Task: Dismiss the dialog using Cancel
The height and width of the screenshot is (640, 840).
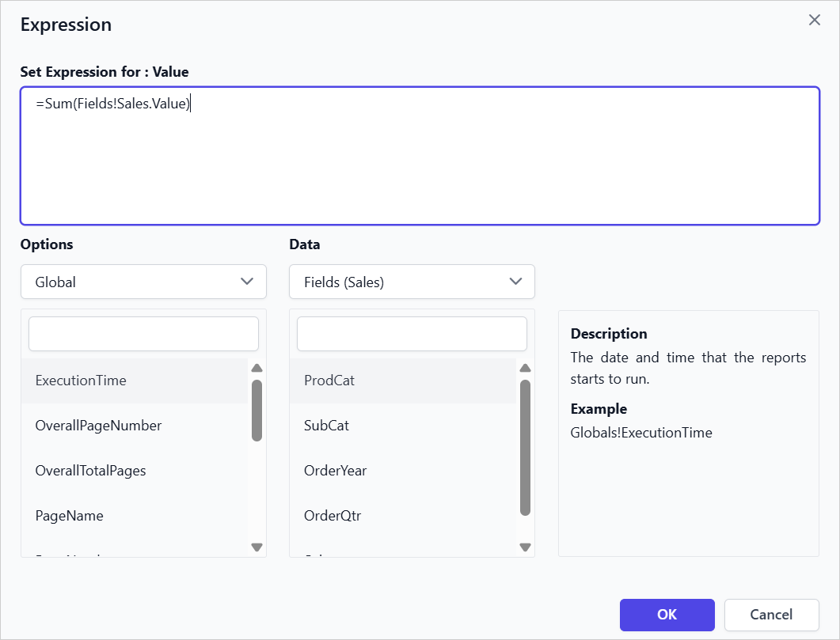Action: (770, 615)
